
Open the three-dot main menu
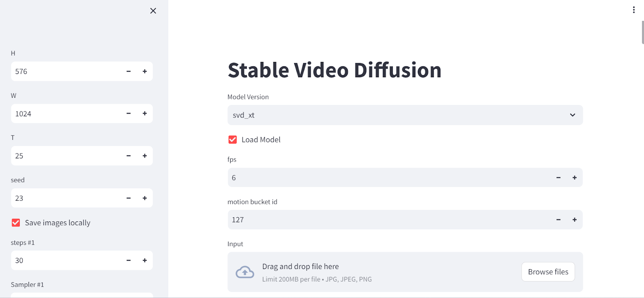[x=634, y=10]
